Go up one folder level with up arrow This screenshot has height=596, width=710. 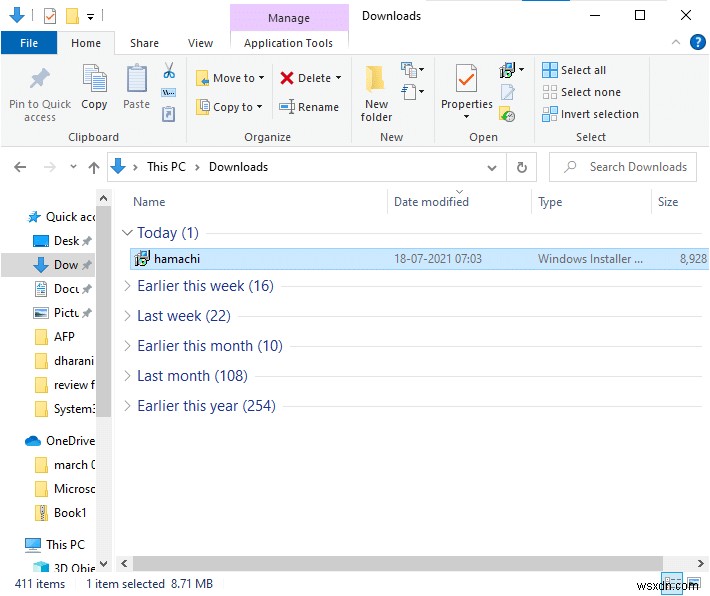pyautogui.click(x=94, y=168)
